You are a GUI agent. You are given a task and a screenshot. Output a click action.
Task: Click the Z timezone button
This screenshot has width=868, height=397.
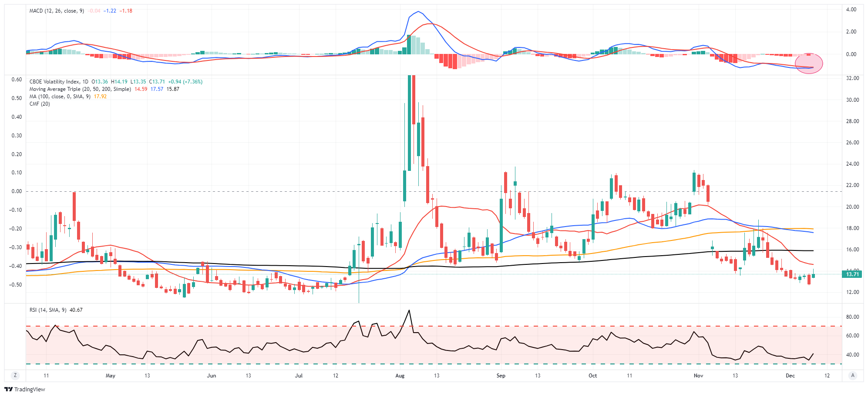coord(15,375)
